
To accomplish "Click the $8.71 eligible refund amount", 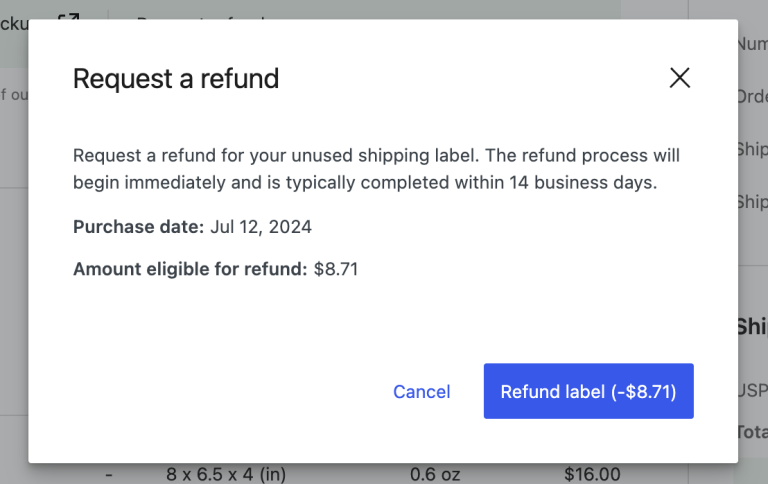I will 336,269.
